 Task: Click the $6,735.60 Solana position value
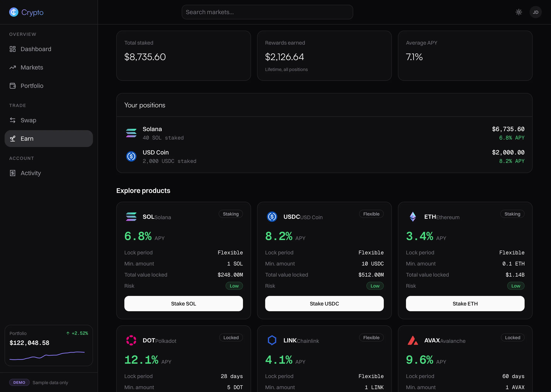pos(508,129)
